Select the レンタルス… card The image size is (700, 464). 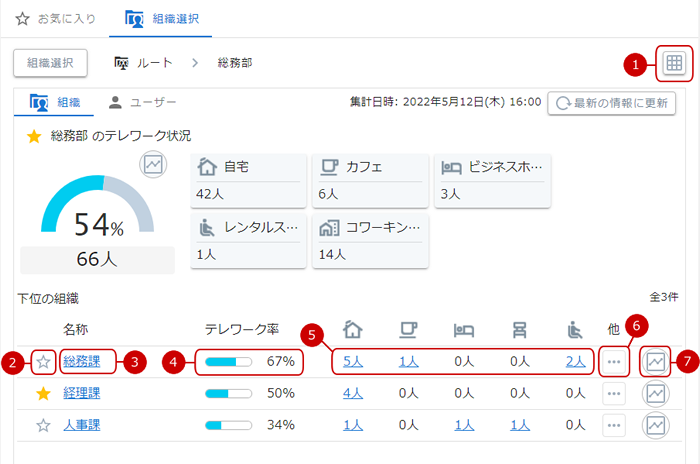coord(249,241)
